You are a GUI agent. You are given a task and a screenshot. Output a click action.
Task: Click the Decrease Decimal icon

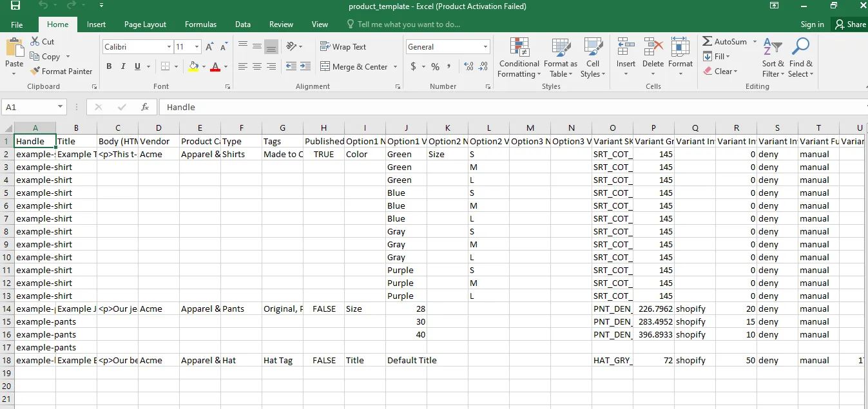(x=483, y=66)
